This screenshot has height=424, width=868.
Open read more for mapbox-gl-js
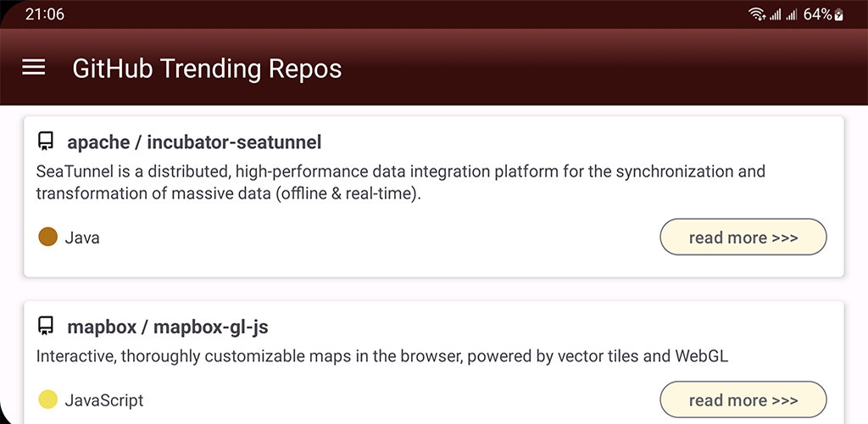click(x=743, y=399)
